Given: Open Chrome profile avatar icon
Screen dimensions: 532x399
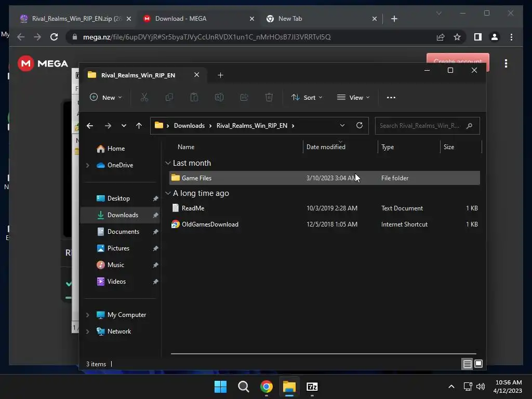Looking at the screenshot, I should point(495,37).
